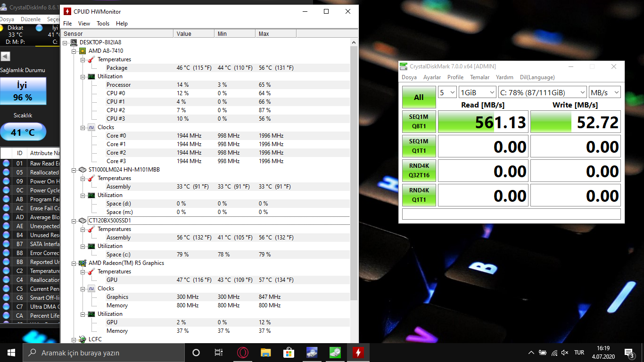This screenshot has height=362, width=644.
Task: Open the MB/s unit dropdown
Action: pos(605,92)
